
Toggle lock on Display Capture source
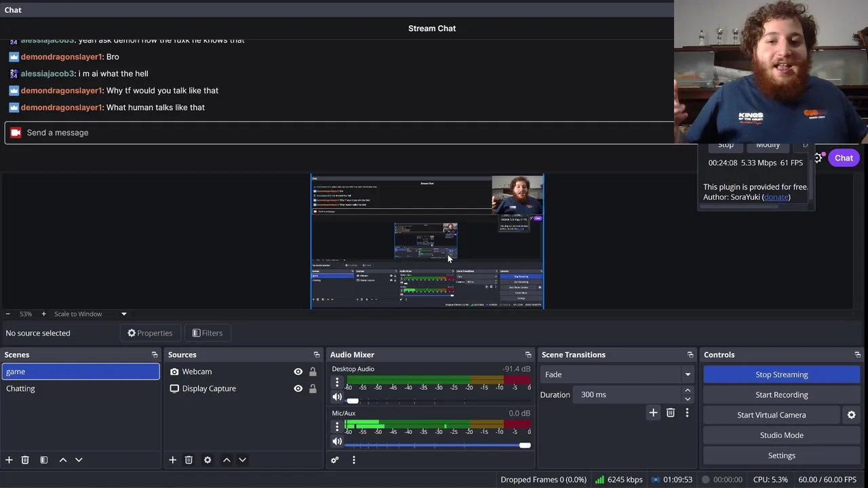coord(313,388)
